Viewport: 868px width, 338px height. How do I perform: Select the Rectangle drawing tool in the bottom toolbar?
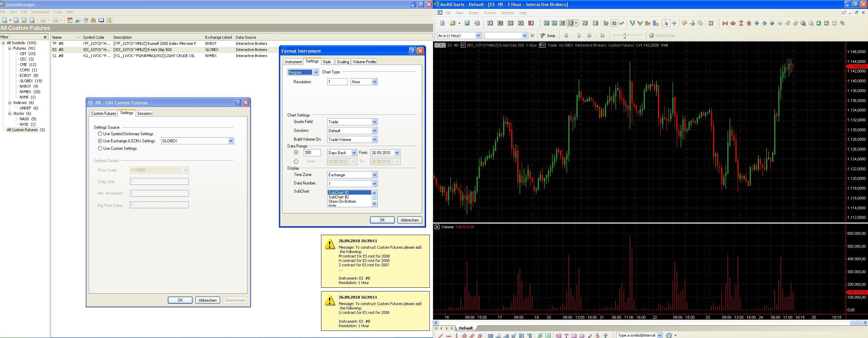[574, 336]
